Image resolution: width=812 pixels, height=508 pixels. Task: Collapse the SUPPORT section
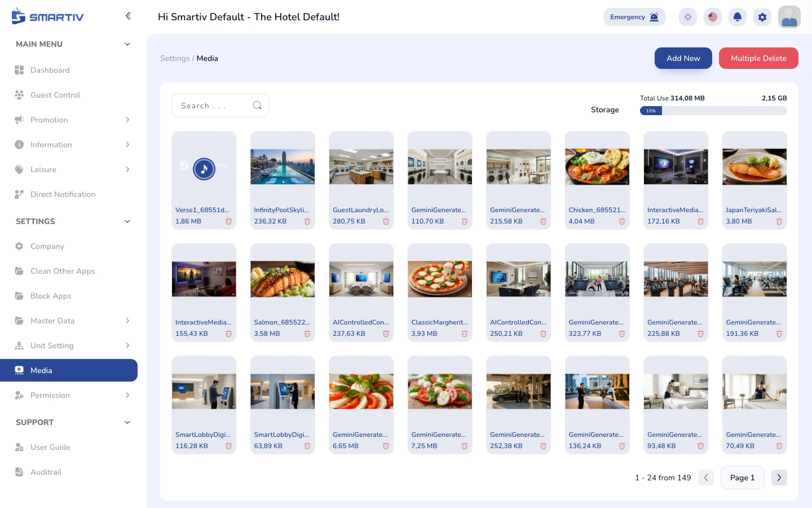tap(127, 422)
